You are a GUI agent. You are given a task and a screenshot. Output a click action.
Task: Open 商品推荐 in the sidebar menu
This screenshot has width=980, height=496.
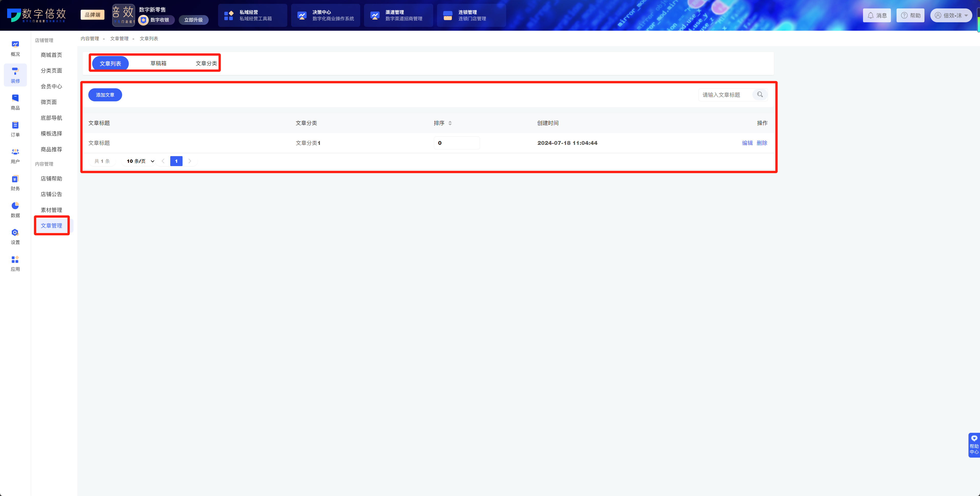51,149
